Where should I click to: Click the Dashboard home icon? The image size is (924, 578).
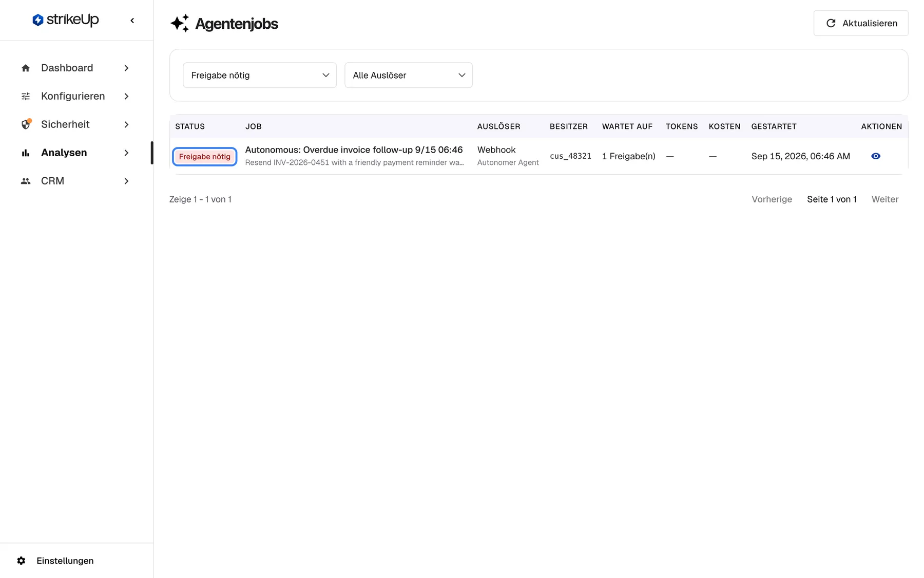click(x=26, y=68)
